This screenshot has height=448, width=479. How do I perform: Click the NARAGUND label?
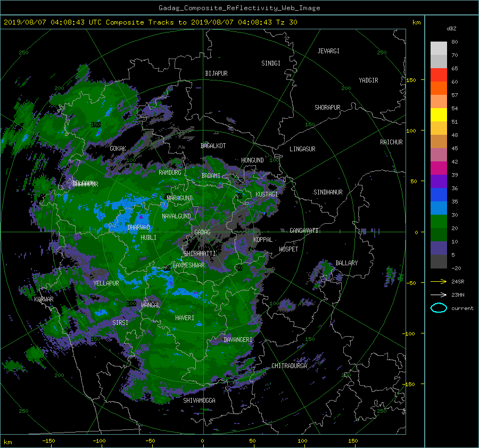(x=180, y=198)
